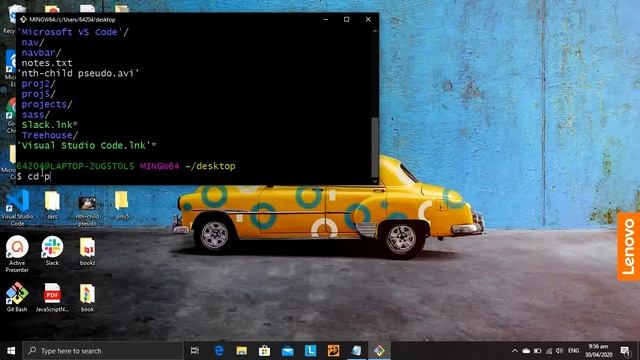Image resolution: width=640 pixels, height=360 pixels.
Task: Click the 'projects/' directory listing line
Action: [47, 104]
